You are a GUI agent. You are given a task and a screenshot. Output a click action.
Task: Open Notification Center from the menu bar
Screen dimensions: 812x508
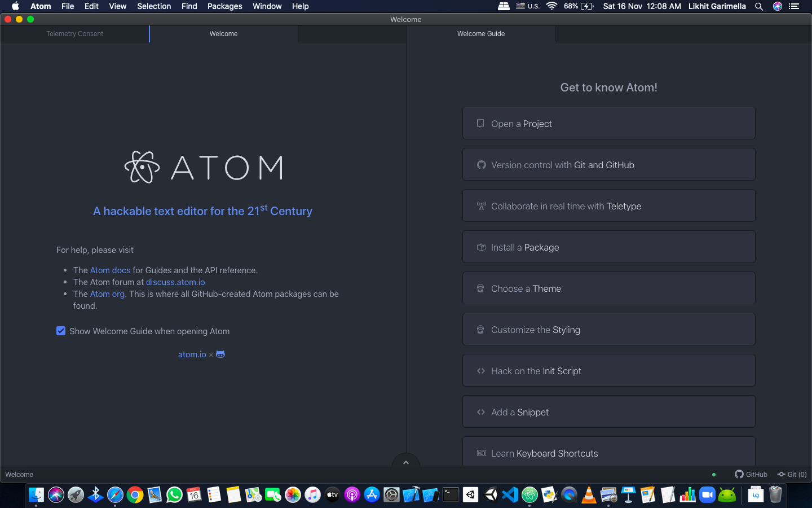pos(794,6)
